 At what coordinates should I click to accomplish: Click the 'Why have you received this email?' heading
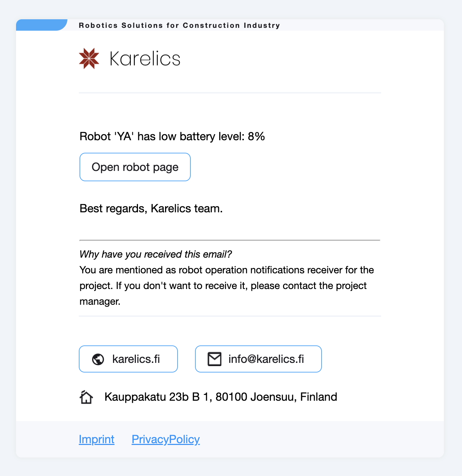tap(155, 254)
